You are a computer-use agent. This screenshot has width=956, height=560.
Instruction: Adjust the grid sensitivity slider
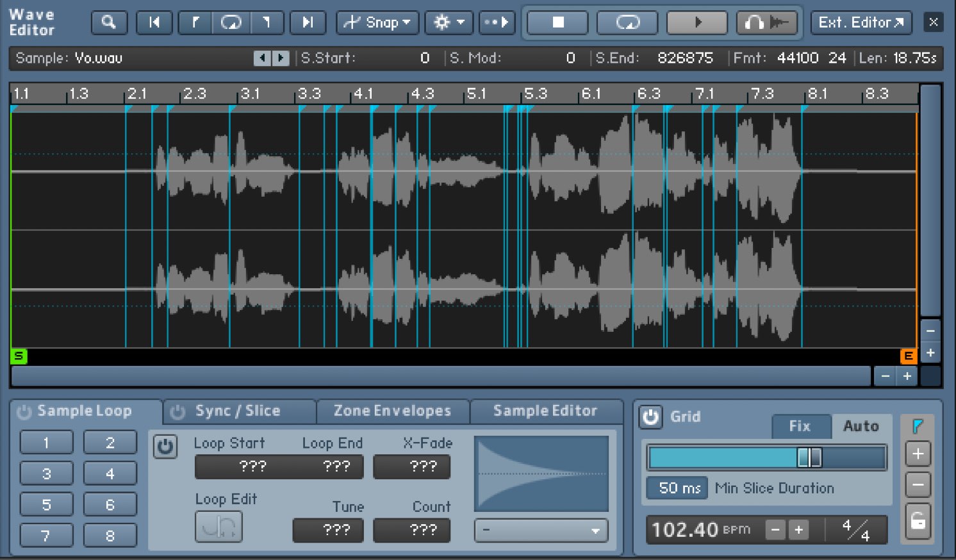[x=767, y=458]
